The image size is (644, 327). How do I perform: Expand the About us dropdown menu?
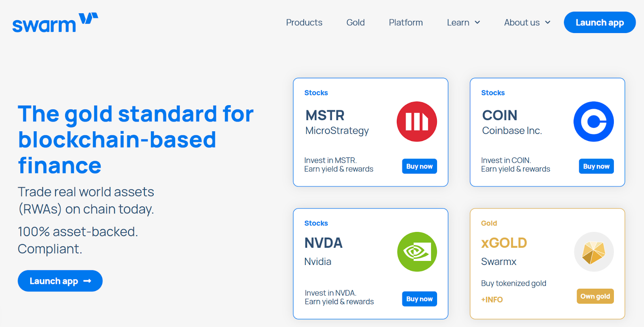pos(527,23)
